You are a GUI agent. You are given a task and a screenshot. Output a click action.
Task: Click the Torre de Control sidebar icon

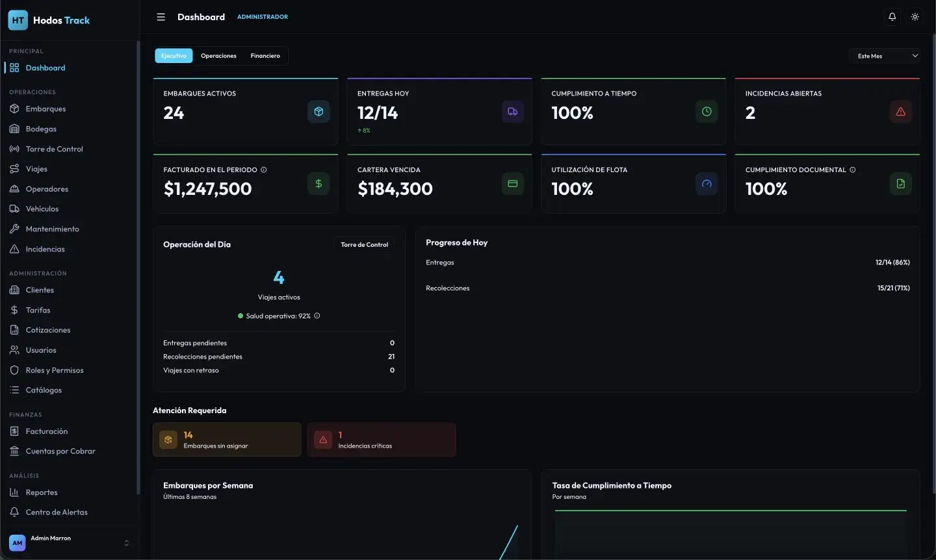tap(14, 149)
